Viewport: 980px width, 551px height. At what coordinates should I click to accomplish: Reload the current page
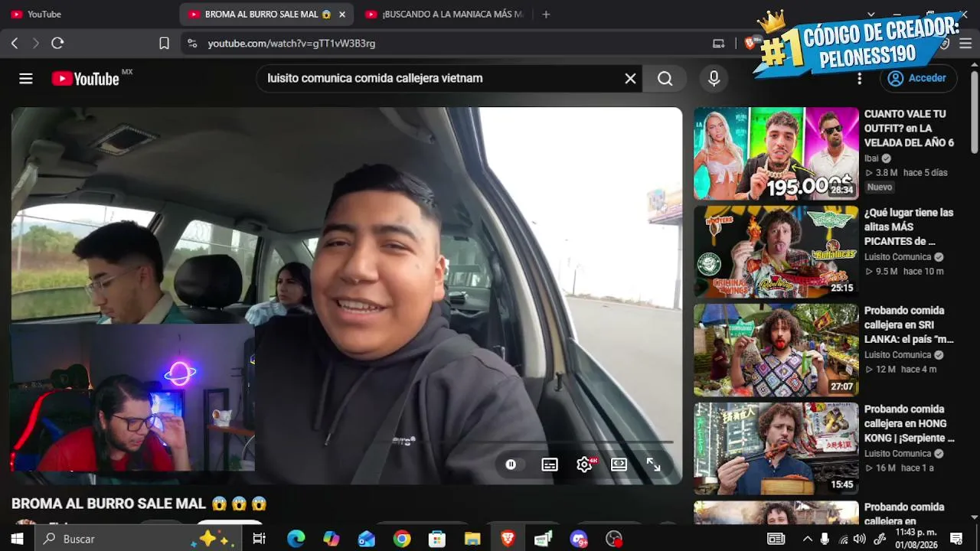point(57,44)
